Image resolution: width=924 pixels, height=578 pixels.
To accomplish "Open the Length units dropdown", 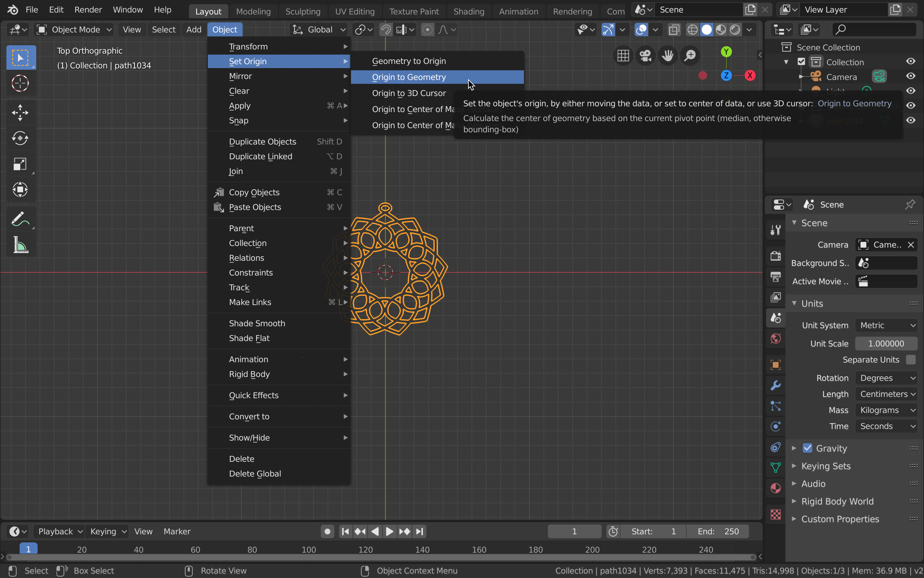I will 886,394.
